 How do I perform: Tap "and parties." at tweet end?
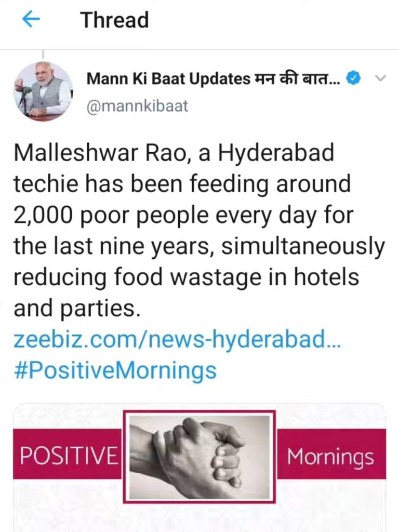point(77,309)
